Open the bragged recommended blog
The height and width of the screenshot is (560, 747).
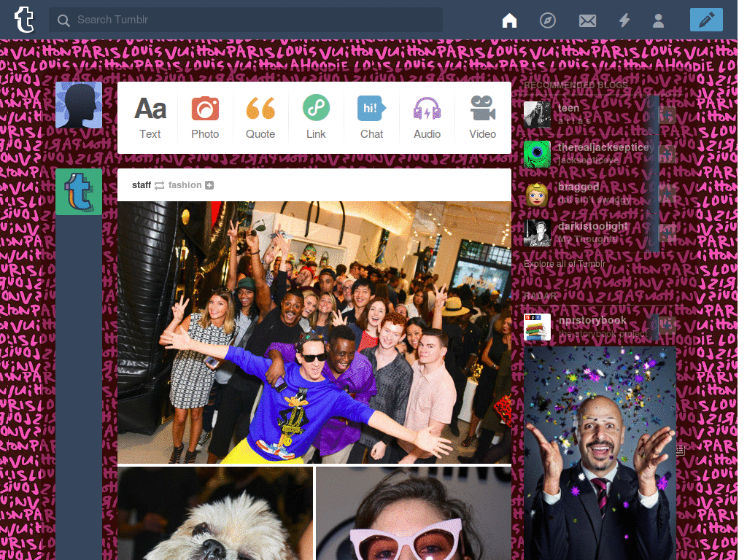tap(578, 187)
